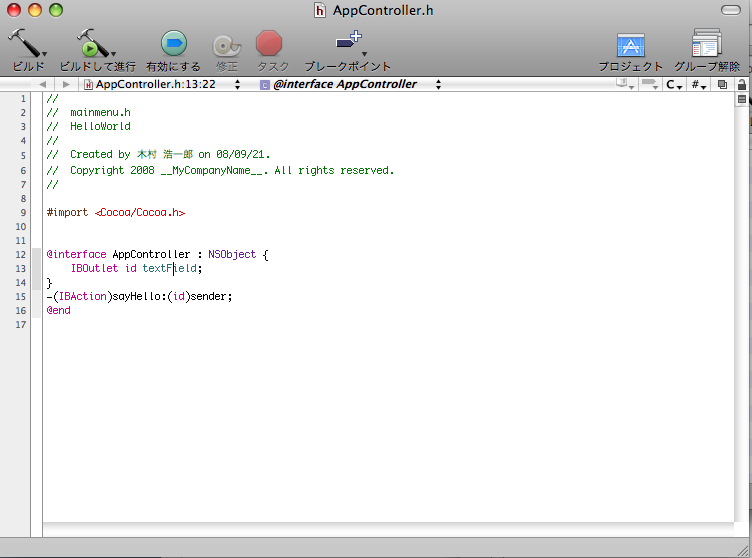Click the HelloWorld comment text
Screen dimensions: 752x558
tap(100, 126)
